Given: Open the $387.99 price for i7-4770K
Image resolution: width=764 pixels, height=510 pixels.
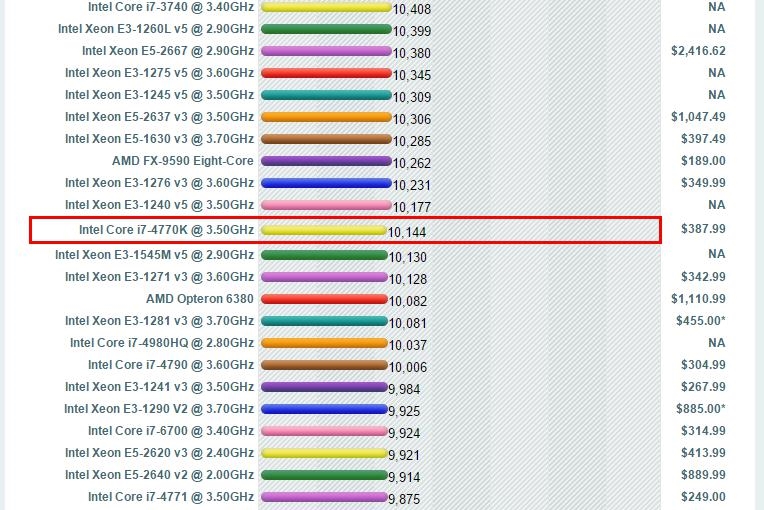Looking at the screenshot, I should click(703, 228).
